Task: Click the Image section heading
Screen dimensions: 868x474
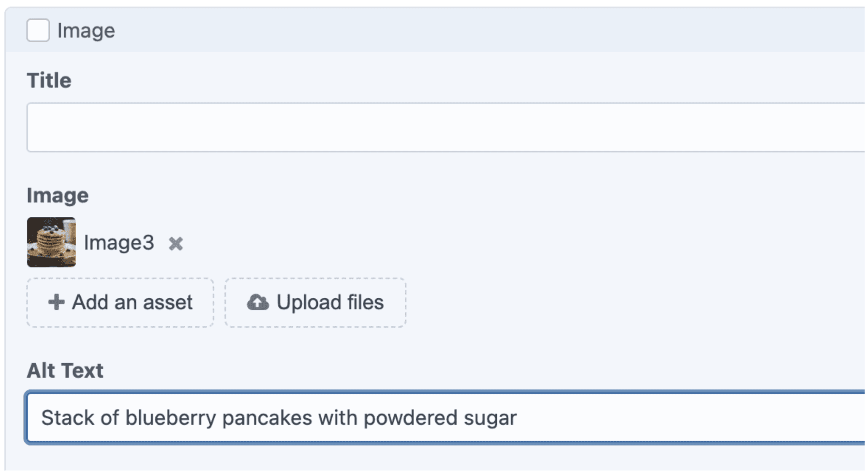Action: point(57,195)
